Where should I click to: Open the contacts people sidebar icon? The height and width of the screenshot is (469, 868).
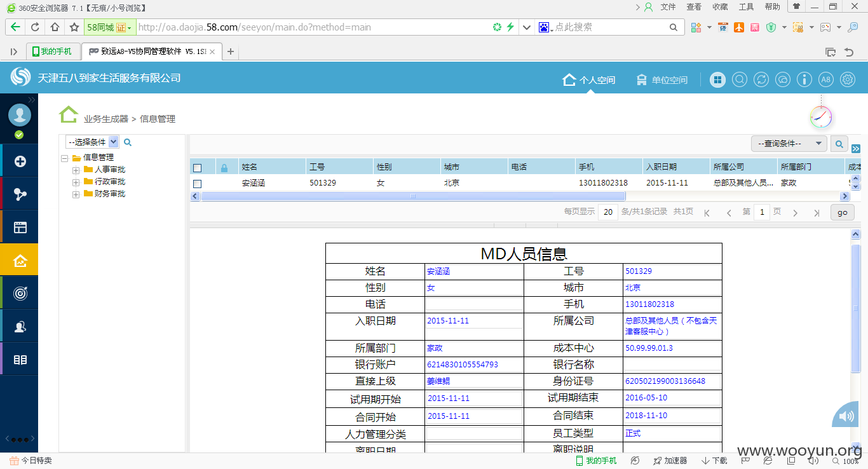(x=20, y=327)
